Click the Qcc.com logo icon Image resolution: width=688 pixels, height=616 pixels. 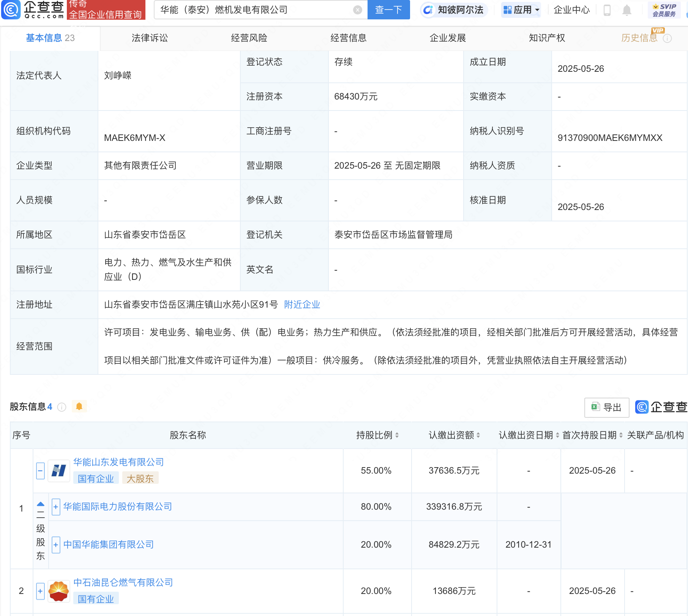click(x=11, y=9)
